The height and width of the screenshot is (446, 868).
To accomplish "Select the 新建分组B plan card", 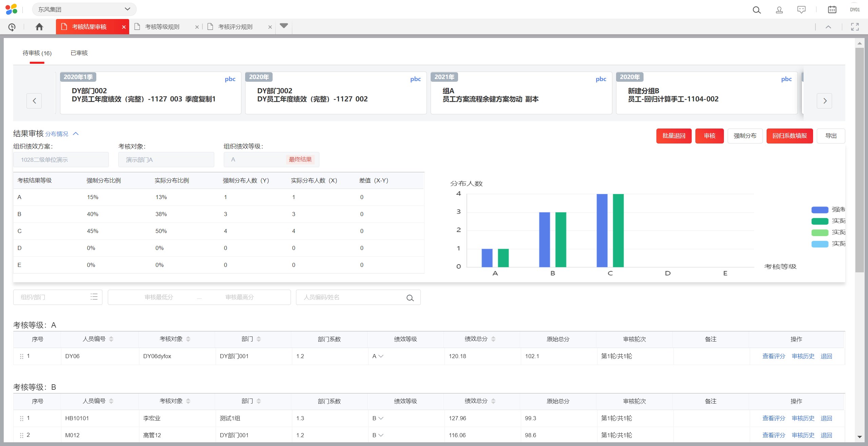I will click(x=707, y=93).
